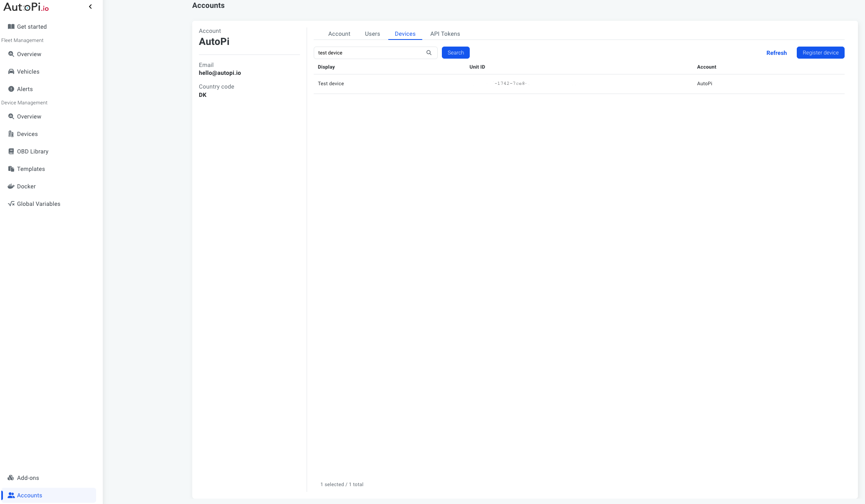The width and height of the screenshot is (865, 504).
Task: Expand the Fleet Management section
Action: tap(22, 40)
